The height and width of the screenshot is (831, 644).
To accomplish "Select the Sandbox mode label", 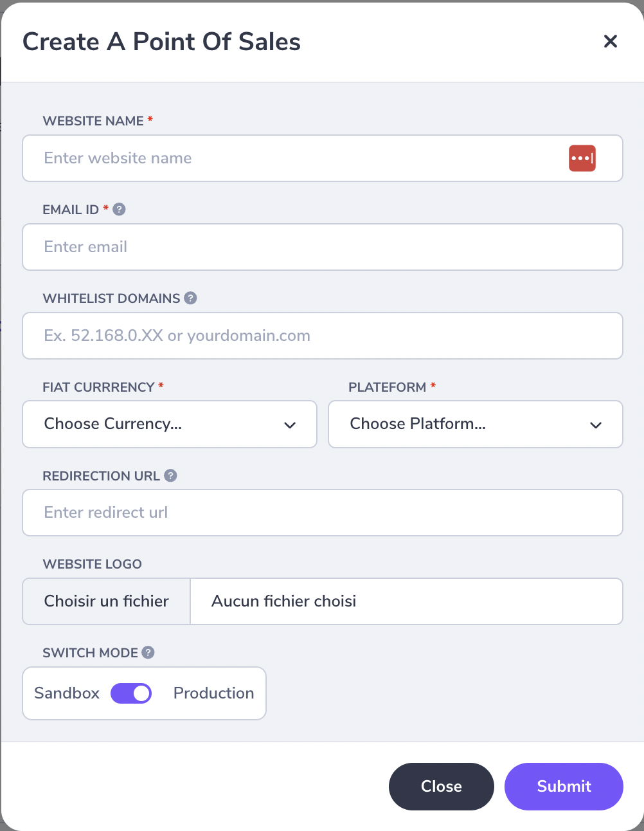I will pos(67,693).
